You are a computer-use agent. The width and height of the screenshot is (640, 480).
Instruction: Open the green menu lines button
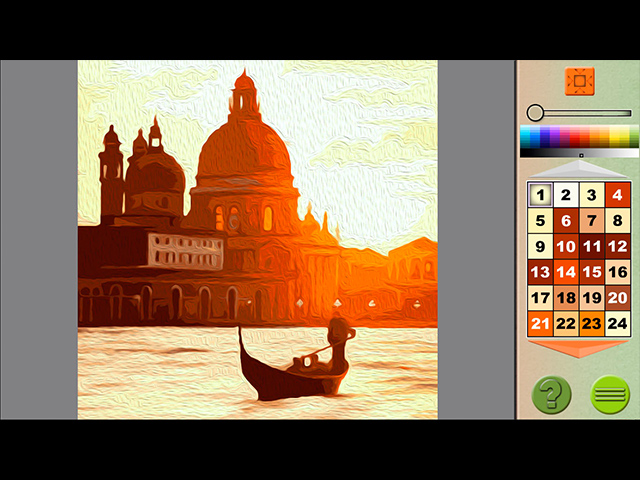click(610, 394)
